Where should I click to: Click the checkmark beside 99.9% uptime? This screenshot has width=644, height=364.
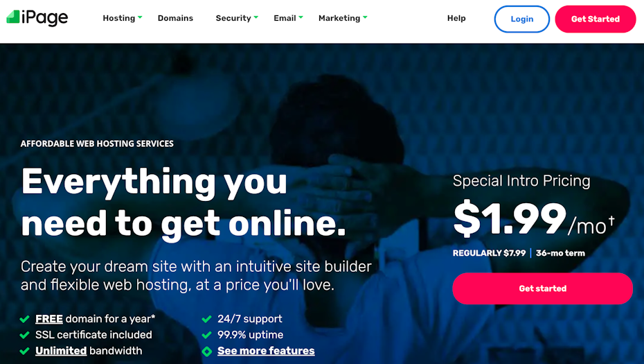coord(206,335)
